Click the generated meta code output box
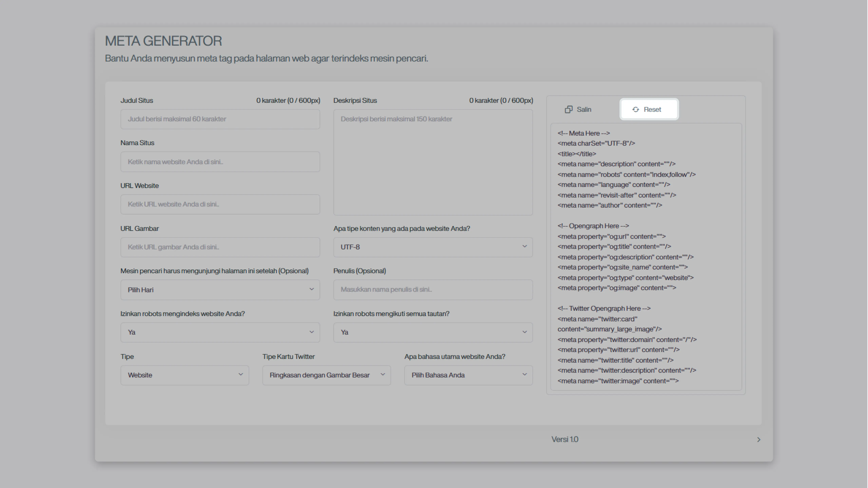The height and width of the screenshot is (488, 868). (646, 257)
